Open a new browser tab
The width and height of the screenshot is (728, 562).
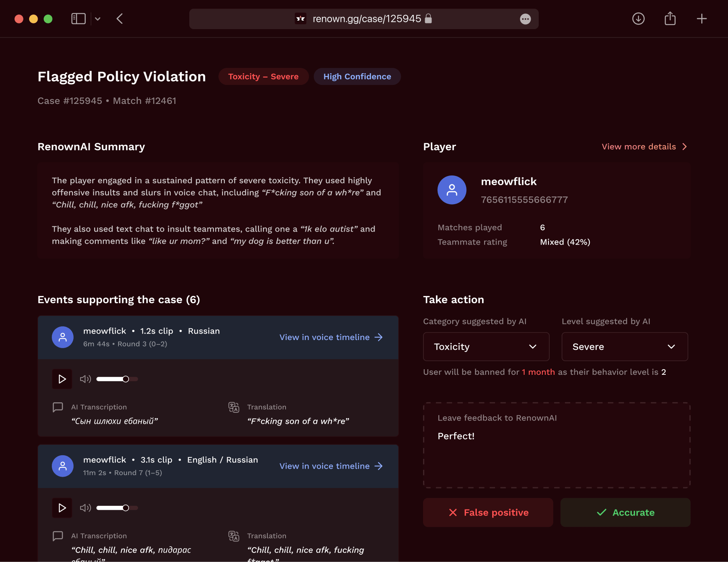(x=702, y=19)
